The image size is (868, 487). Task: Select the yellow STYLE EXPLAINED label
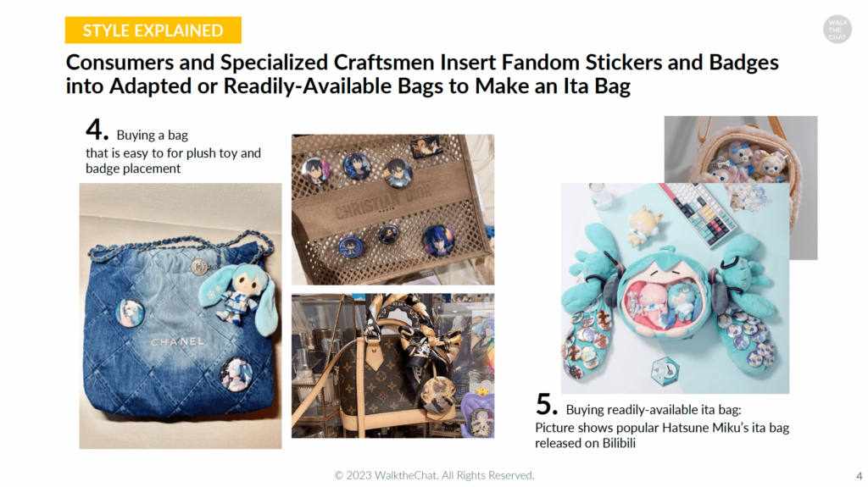tap(153, 30)
